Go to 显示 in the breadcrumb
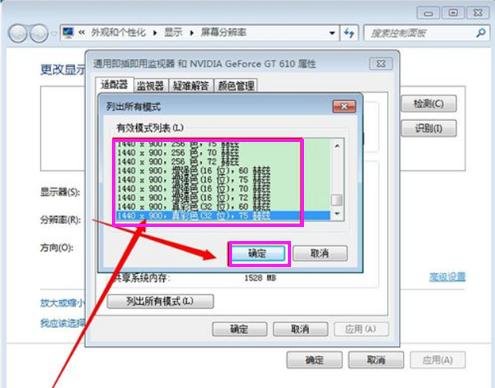The height and width of the screenshot is (388, 495). click(x=174, y=33)
